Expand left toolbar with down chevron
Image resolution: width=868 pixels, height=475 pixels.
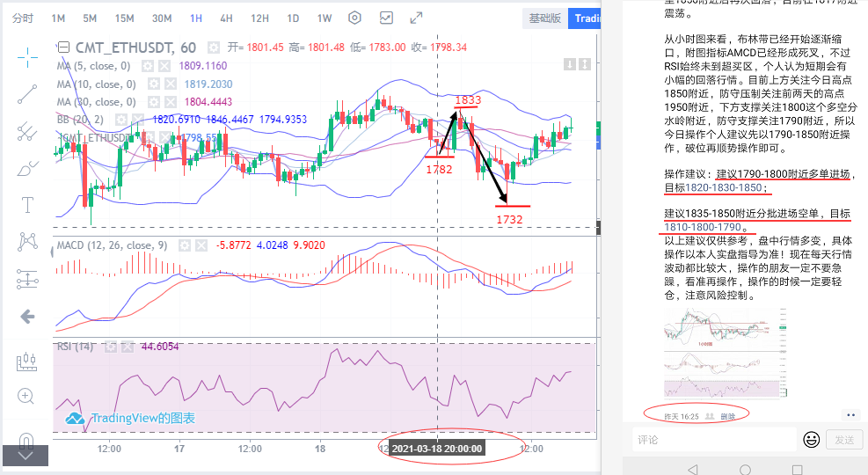click(x=26, y=456)
